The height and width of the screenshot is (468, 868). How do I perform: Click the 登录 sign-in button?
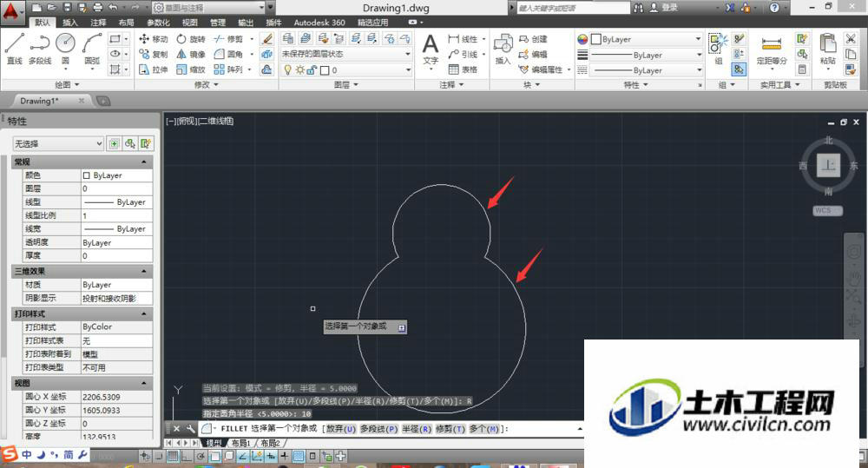pyautogui.click(x=664, y=7)
